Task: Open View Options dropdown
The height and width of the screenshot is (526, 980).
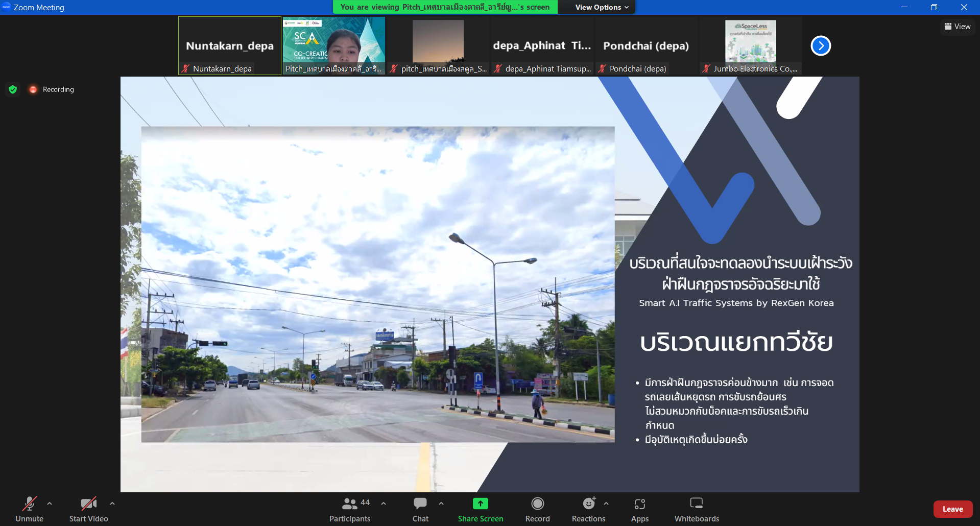Action: click(x=602, y=7)
